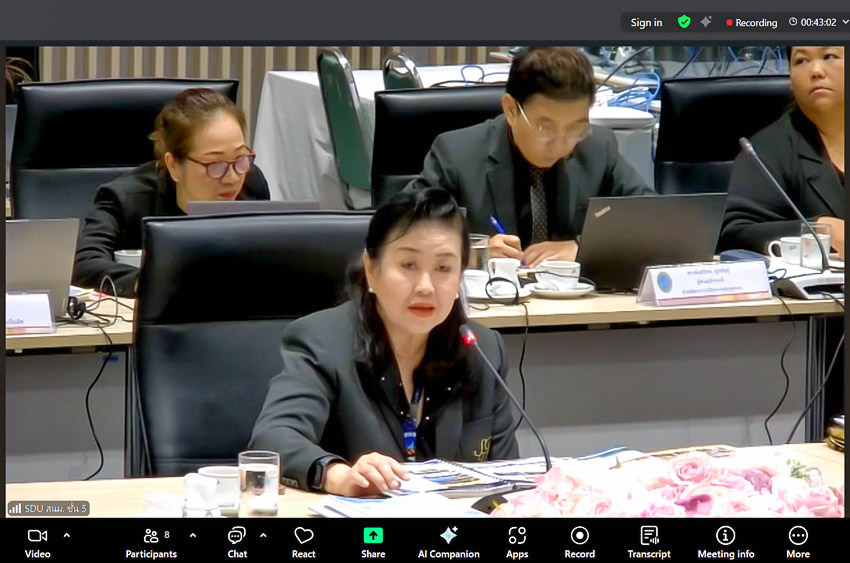Show the meeting Transcript
Screen dimensions: 850x563
[649, 541]
